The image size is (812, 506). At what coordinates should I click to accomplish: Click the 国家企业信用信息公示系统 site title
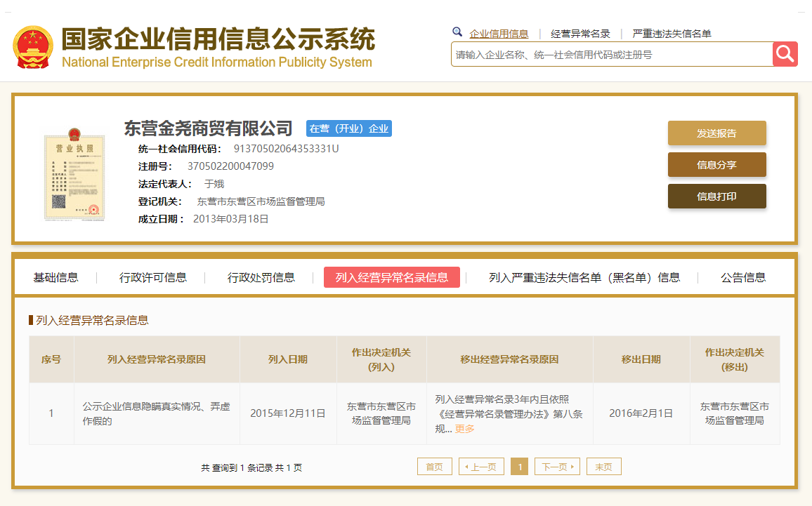click(218, 39)
